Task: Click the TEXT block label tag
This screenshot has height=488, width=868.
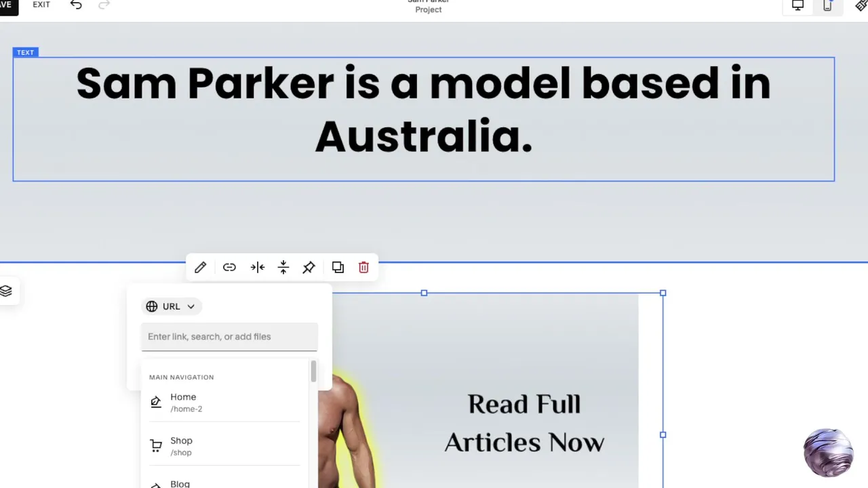Action: click(x=25, y=52)
